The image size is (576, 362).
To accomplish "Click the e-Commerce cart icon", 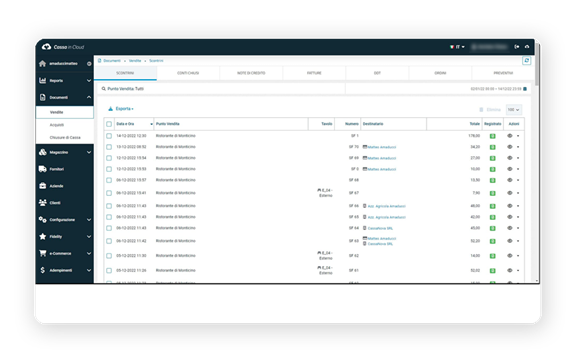I will (x=43, y=253).
